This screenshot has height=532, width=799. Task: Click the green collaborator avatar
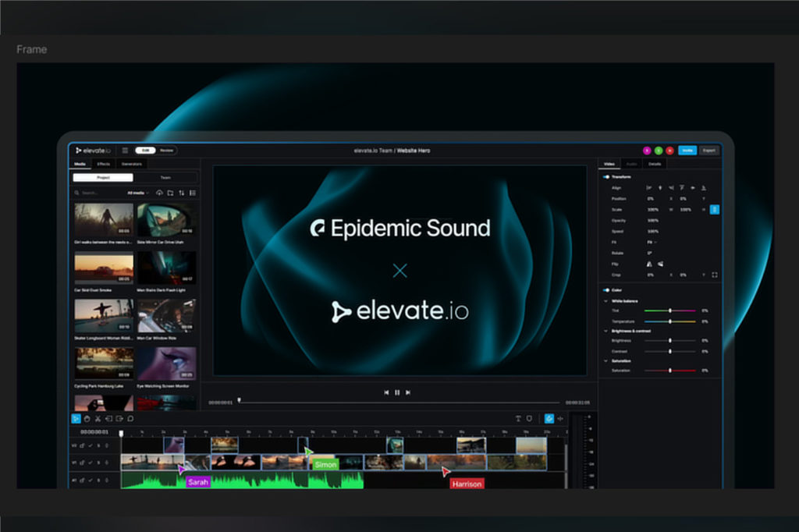coord(659,151)
